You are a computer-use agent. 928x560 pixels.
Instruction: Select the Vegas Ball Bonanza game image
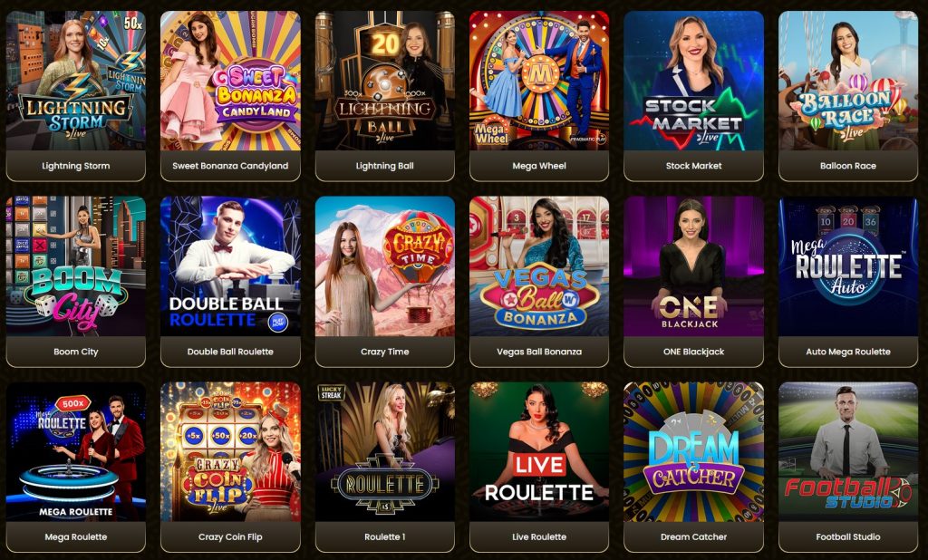click(539, 266)
